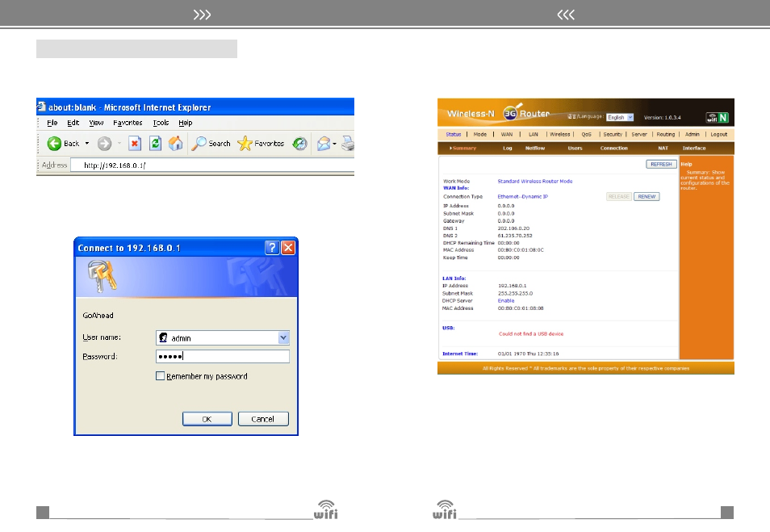Select the Status tab in router menu

tap(454, 134)
